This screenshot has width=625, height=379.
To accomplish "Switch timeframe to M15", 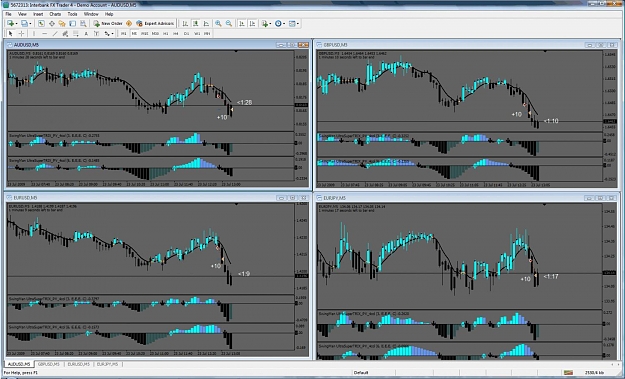I will [x=145, y=33].
